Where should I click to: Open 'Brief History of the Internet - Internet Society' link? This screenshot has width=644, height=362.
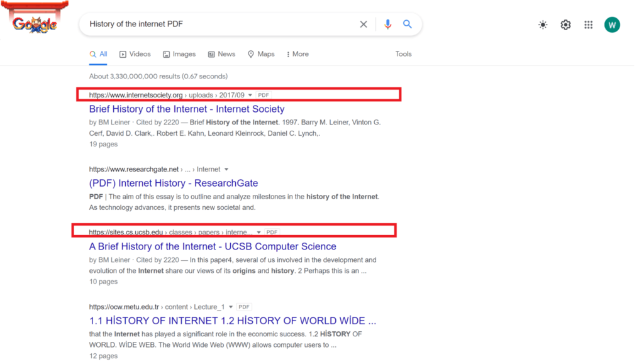pos(187,109)
